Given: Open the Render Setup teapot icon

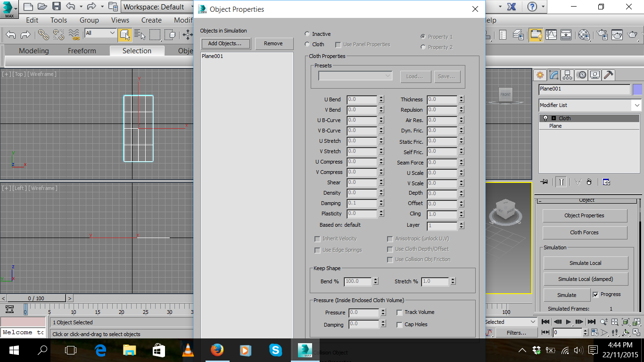Looking at the screenshot, I should point(602,34).
